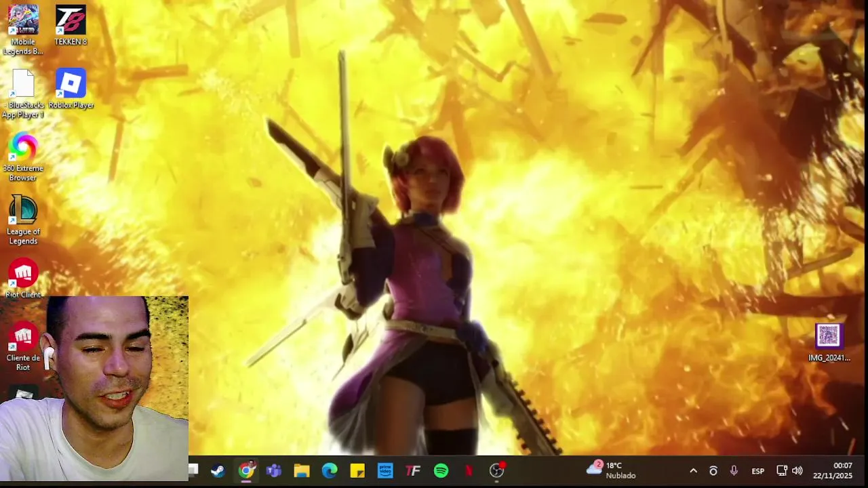Viewport: 868px width, 488px height.
Task: Select the League of Legends desktop icon
Action: click(x=23, y=220)
